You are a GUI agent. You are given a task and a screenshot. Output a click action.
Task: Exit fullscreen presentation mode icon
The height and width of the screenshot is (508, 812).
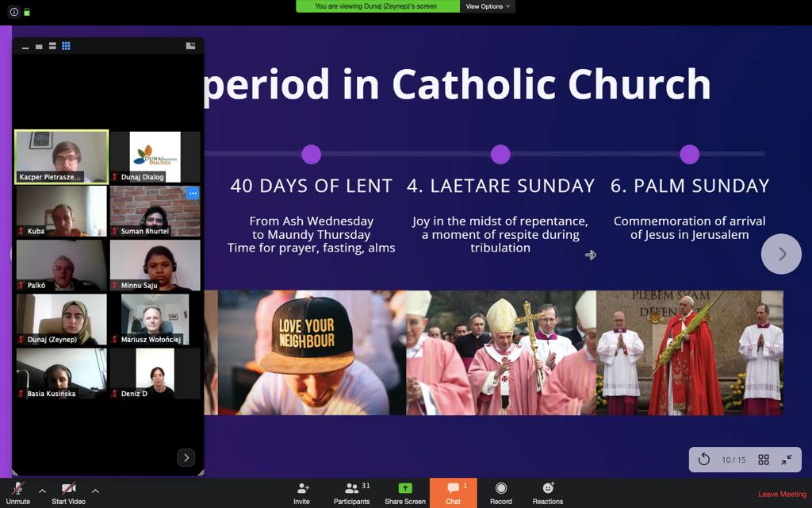[786, 460]
